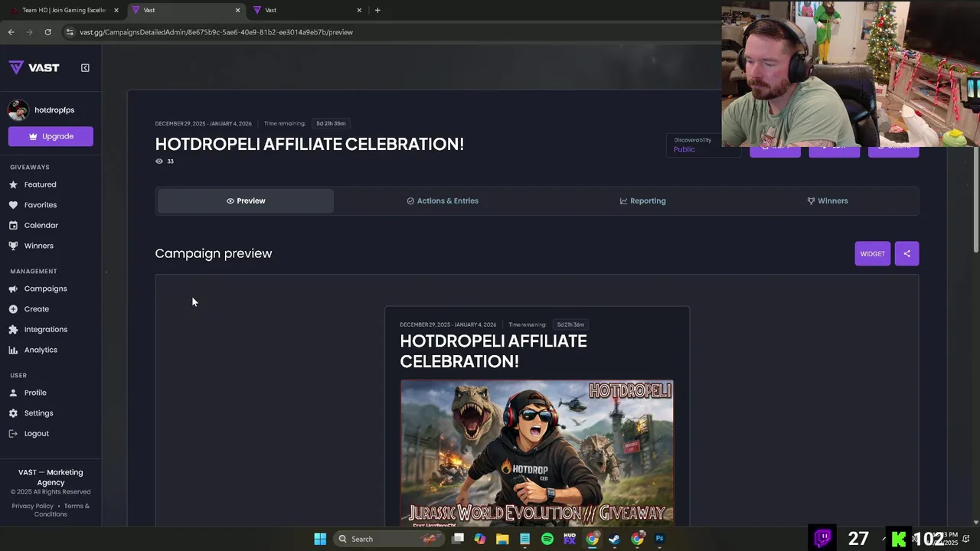Click the WIDGET button

coord(872,253)
